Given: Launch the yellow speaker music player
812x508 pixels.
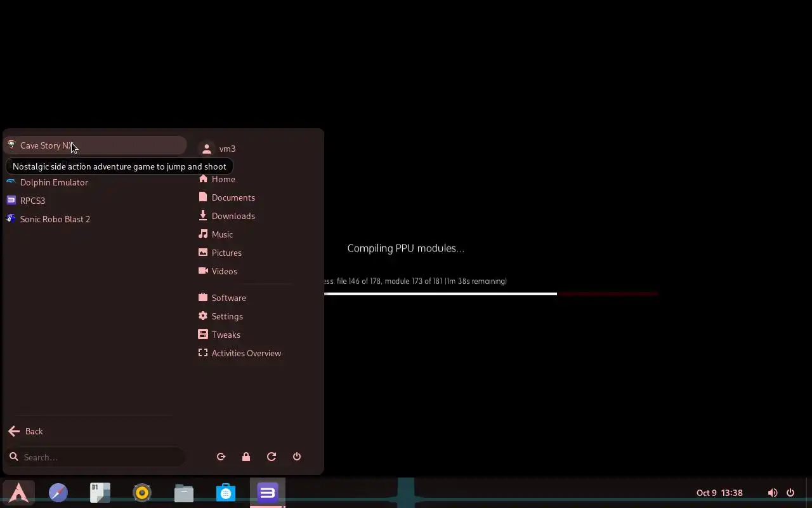Looking at the screenshot, I should coord(142,493).
